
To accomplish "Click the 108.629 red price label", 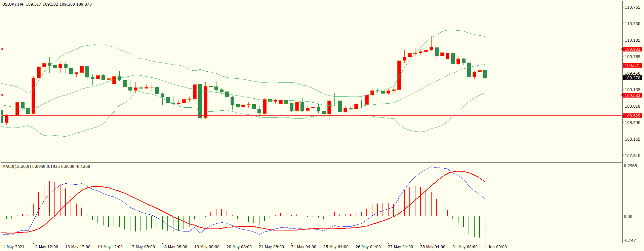I will pos(632,116).
